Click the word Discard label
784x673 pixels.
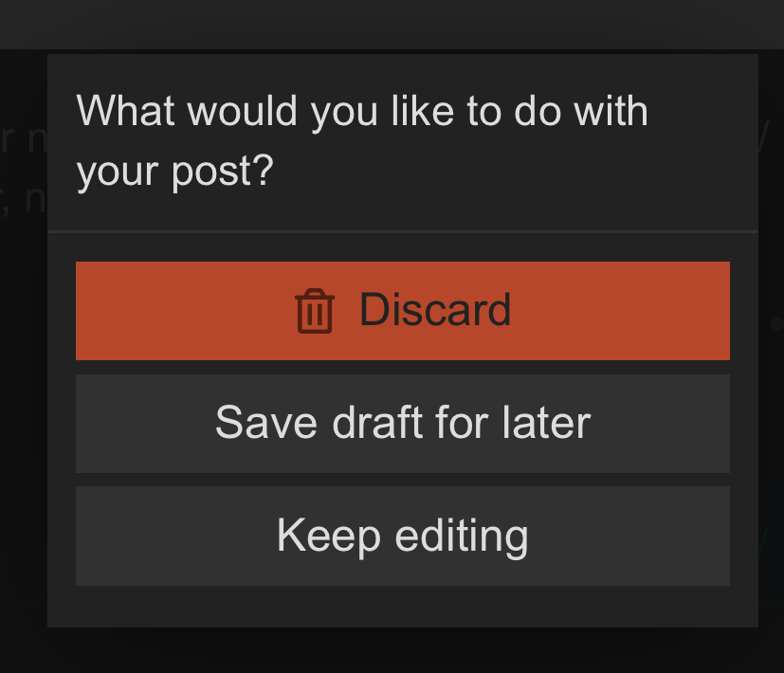click(435, 310)
